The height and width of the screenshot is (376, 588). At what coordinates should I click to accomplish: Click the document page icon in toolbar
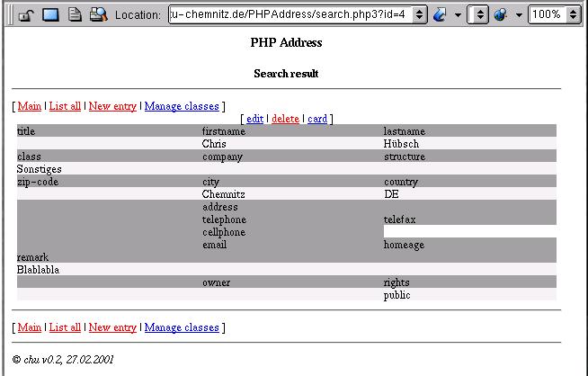coord(76,15)
